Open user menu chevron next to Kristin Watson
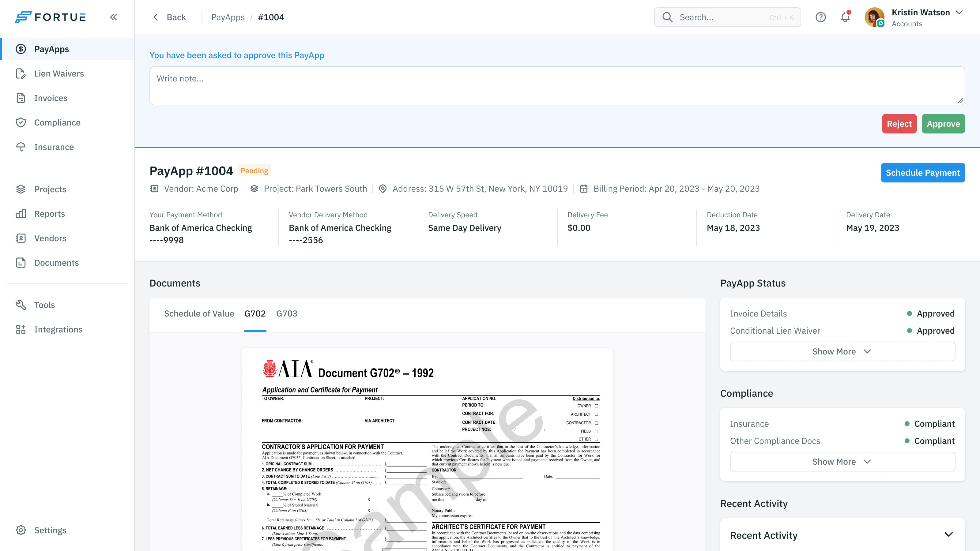 pos(959,13)
